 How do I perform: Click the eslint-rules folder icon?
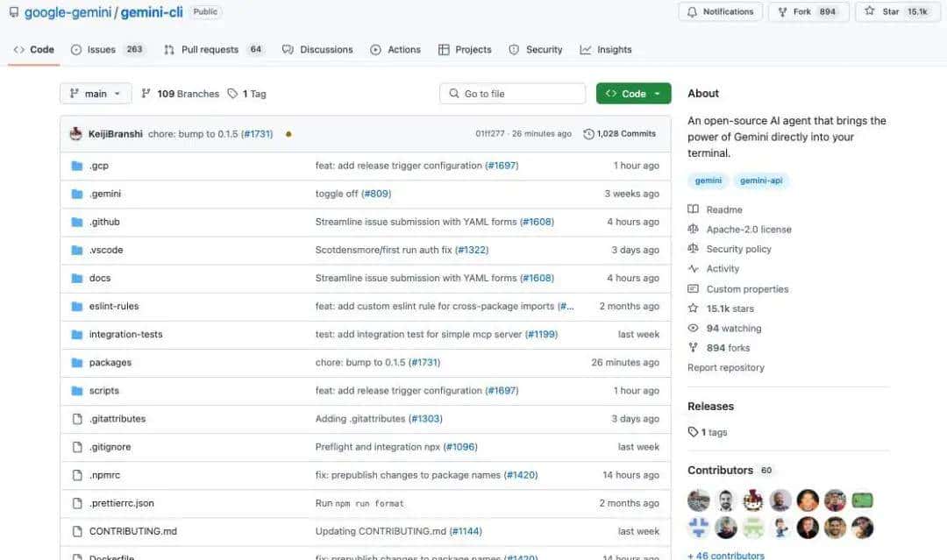click(x=76, y=307)
